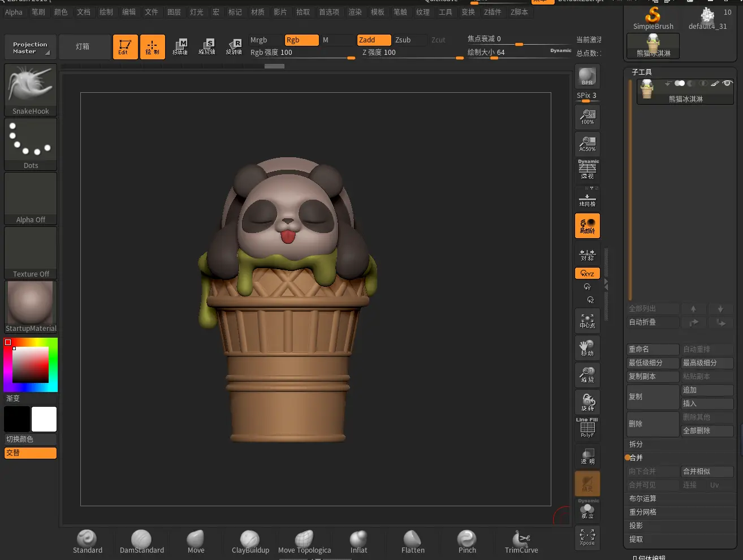
Task: Hide the 熊猫冰淇淋 subtool with eye icon
Action: [728, 83]
